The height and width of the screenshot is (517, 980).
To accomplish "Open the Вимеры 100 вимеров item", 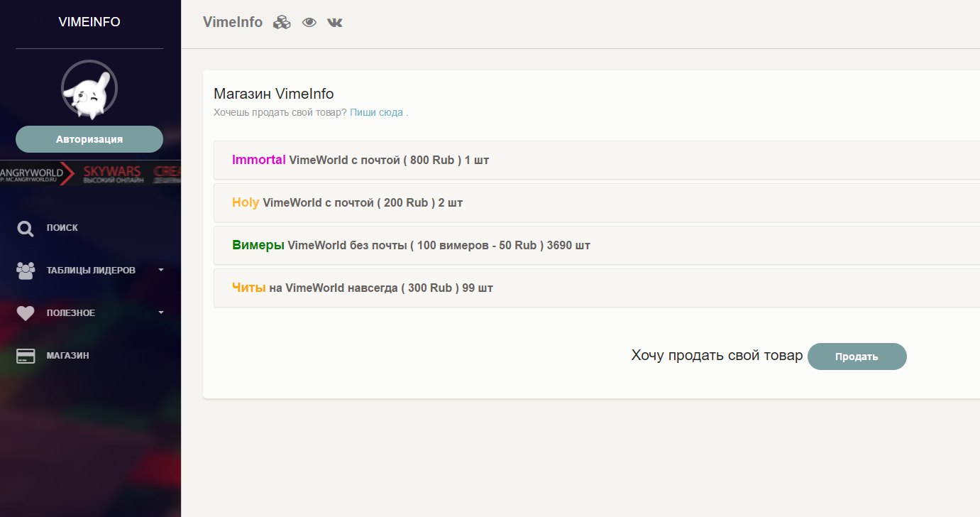I will point(597,246).
